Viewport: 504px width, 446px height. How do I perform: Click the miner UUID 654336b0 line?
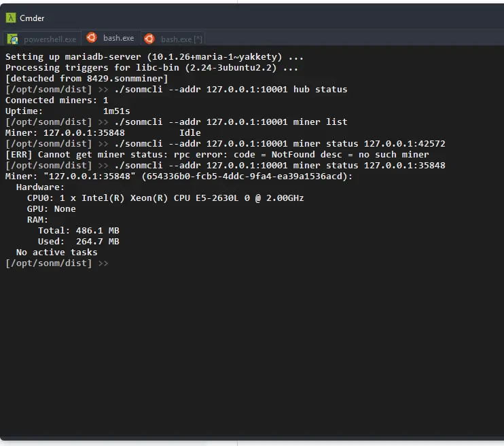tap(179, 176)
